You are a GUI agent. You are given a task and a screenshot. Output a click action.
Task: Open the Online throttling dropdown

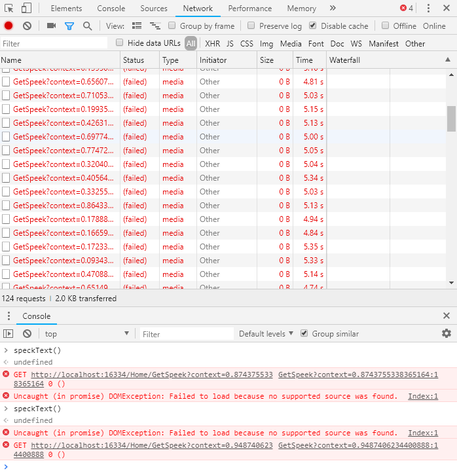pyautogui.click(x=434, y=26)
